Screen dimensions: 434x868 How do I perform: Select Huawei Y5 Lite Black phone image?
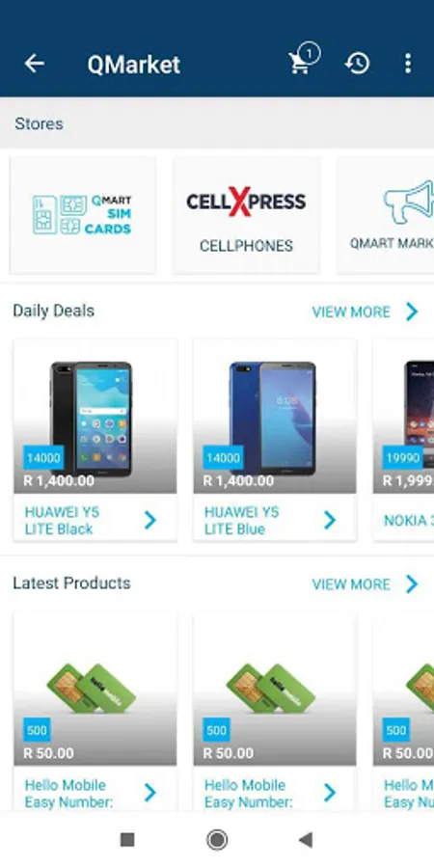point(95,417)
